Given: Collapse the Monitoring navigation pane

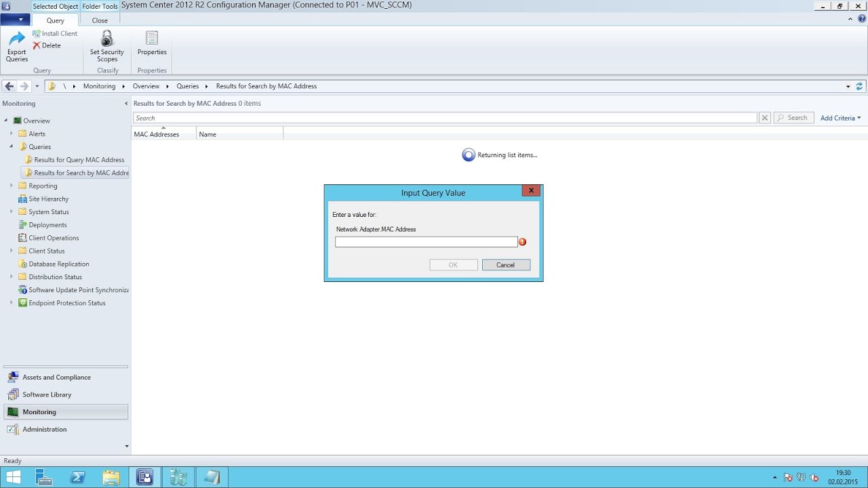Looking at the screenshot, I should click(126, 104).
